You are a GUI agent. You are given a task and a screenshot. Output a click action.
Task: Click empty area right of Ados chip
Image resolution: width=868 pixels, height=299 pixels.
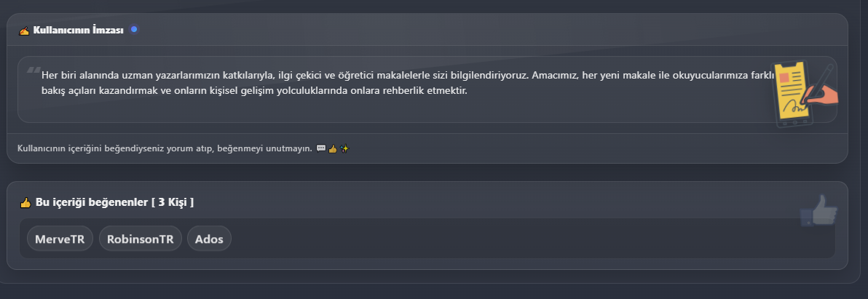pos(510,239)
